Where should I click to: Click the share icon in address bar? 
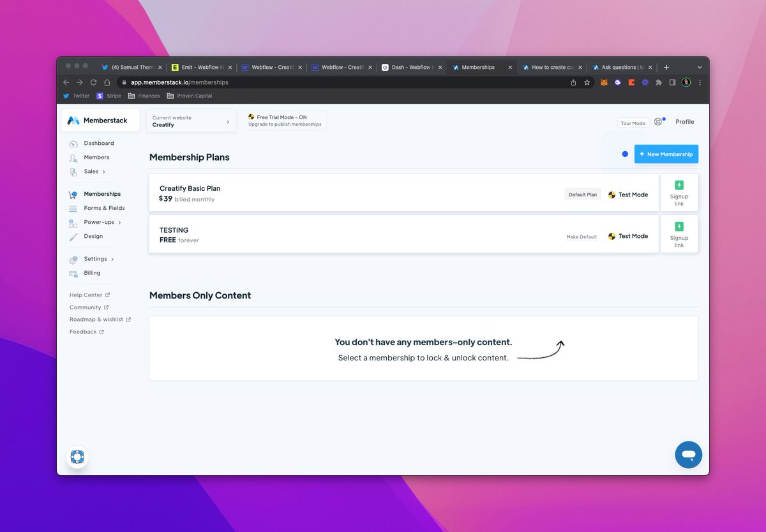tap(573, 82)
